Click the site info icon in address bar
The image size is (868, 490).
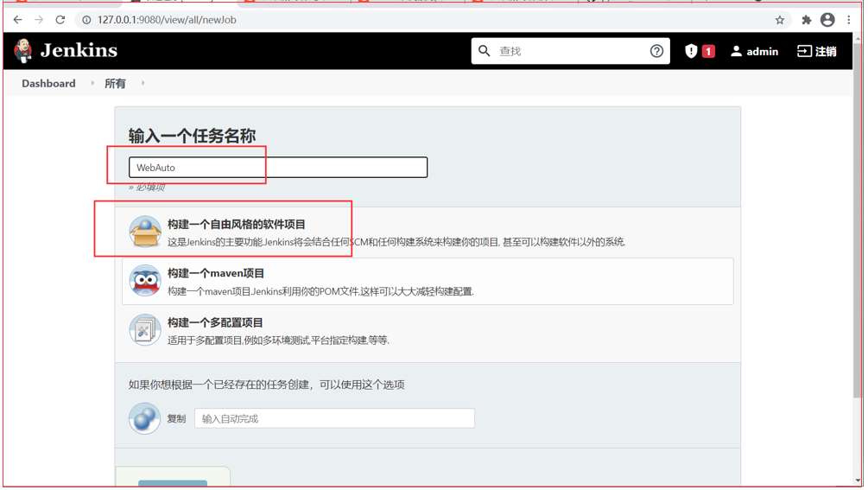tap(86, 20)
